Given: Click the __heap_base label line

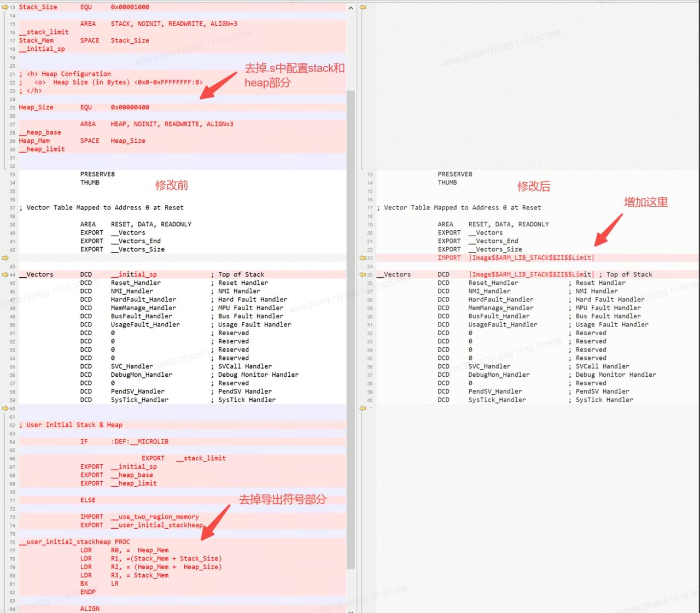Looking at the screenshot, I should coord(182,132).
